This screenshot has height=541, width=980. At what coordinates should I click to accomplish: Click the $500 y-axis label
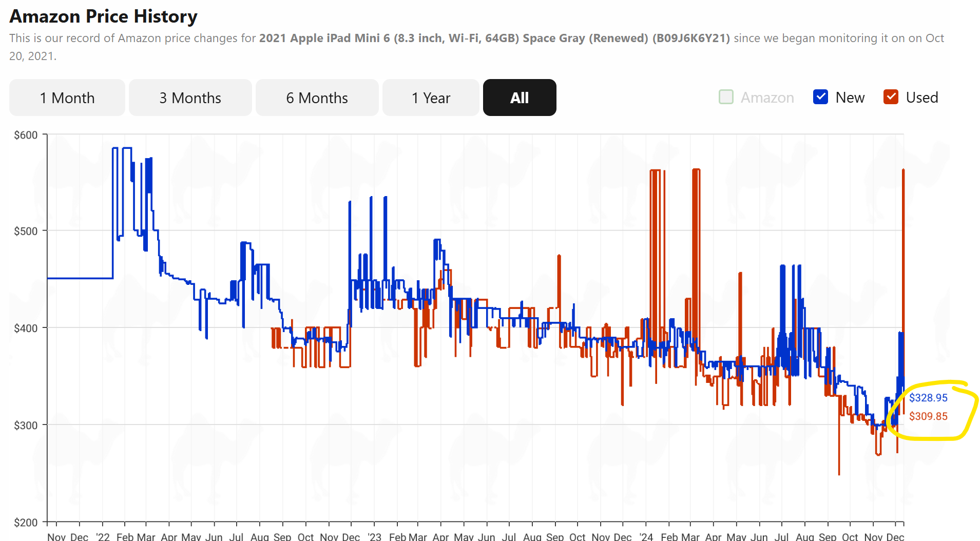pos(26,231)
